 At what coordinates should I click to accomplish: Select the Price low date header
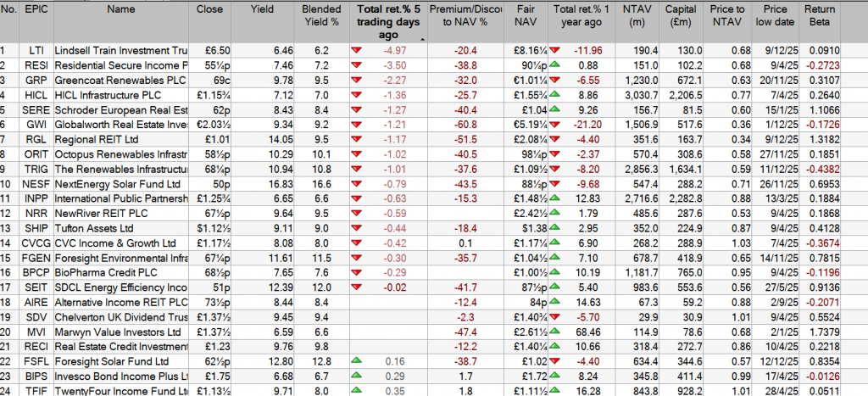coord(775,17)
